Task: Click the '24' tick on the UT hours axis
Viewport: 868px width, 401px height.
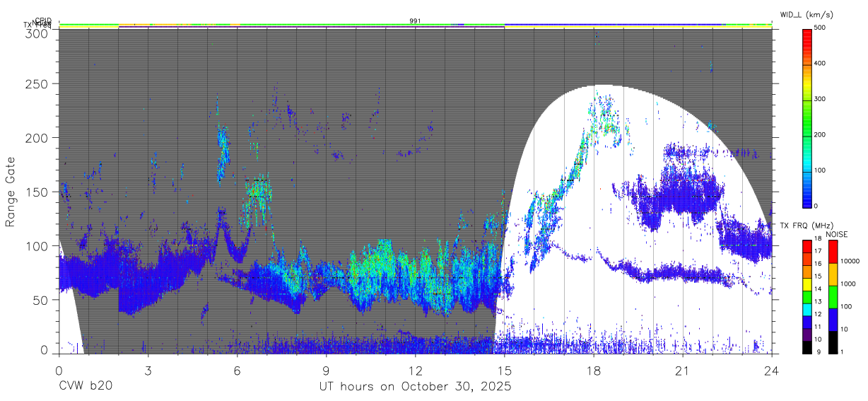Action: pos(772,370)
